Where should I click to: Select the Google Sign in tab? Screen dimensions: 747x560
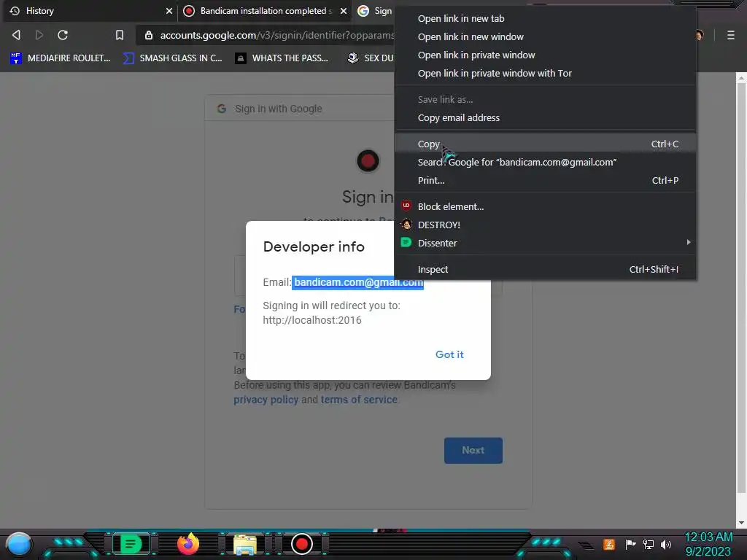[374, 11]
